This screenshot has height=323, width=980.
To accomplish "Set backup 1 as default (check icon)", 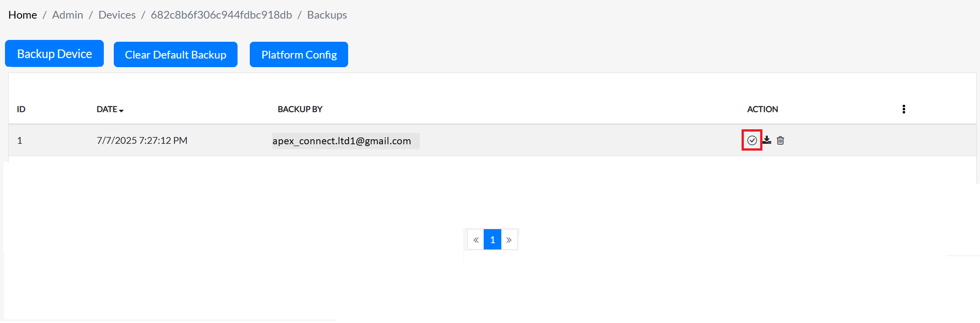I will click(x=752, y=140).
